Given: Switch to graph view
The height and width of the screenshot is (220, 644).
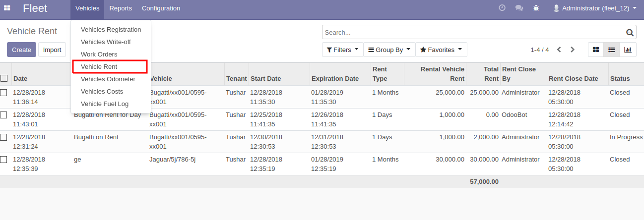Looking at the screenshot, I should (628, 50).
